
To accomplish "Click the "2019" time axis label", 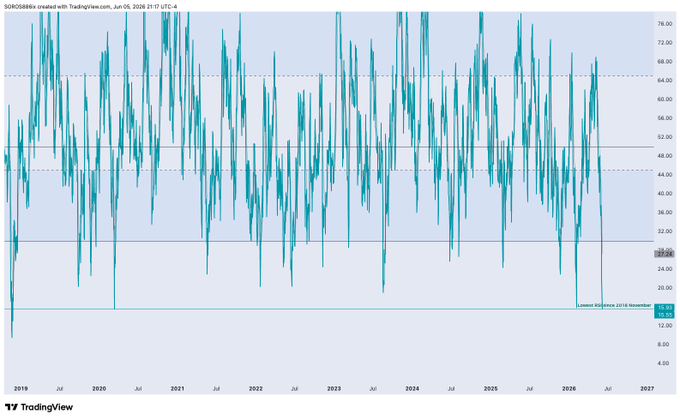I will click(x=21, y=389).
